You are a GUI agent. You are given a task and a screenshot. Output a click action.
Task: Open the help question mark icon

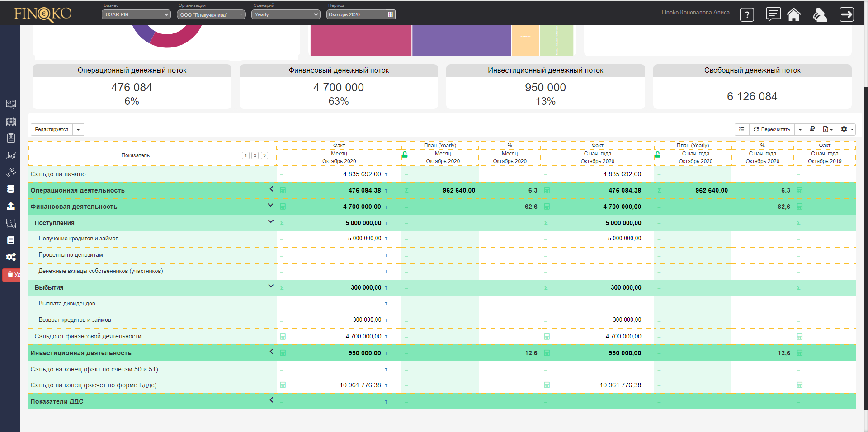coord(747,15)
